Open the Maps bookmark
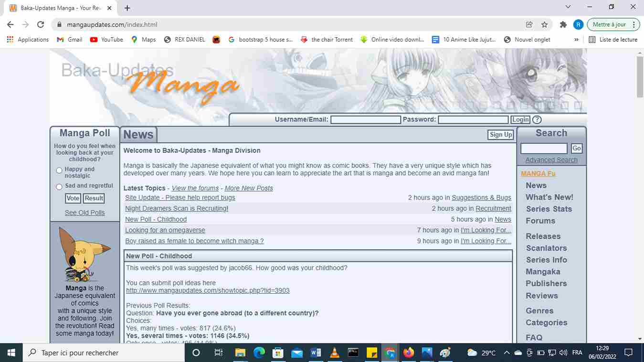 click(143, 40)
